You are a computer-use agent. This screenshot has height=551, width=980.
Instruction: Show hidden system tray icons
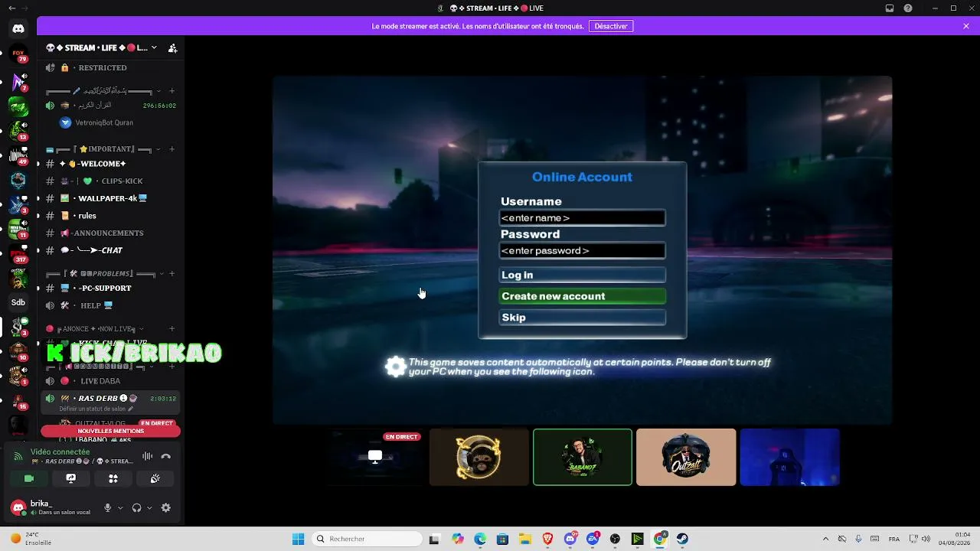pos(825,539)
